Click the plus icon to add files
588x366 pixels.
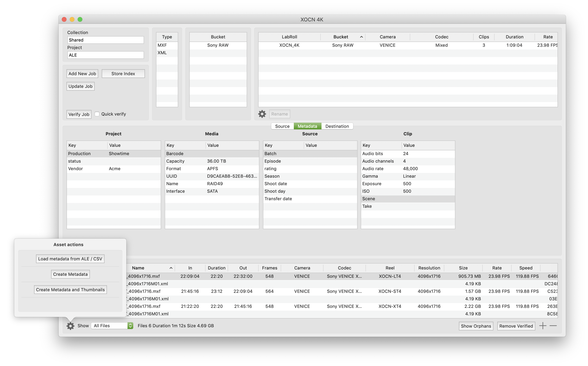pyautogui.click(x=543, y=326)
